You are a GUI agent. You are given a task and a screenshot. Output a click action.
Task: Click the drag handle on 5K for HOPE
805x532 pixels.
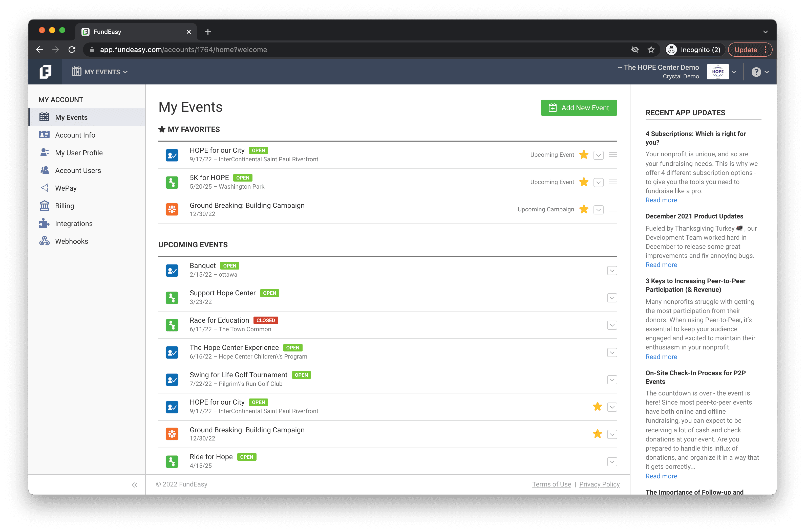click(x=612, y=182)
